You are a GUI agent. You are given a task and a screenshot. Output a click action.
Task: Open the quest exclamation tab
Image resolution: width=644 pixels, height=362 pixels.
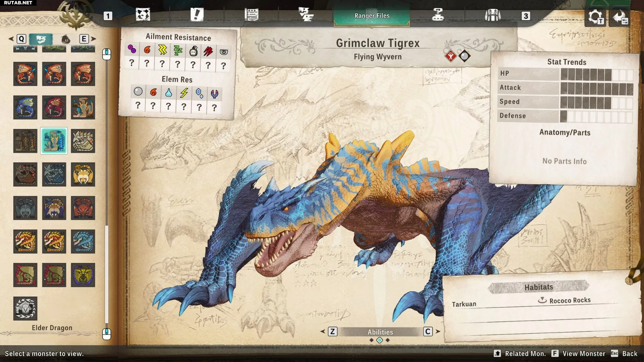[197, 15]
